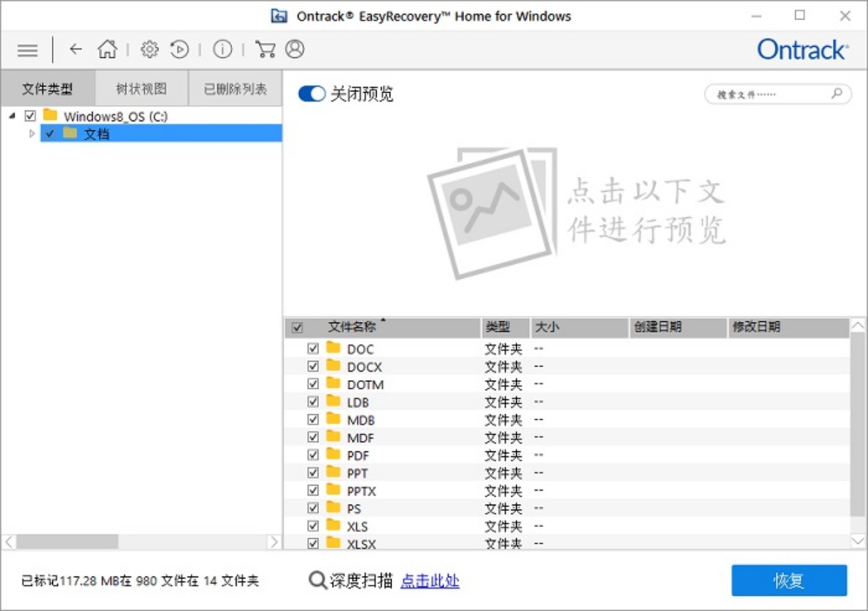Open the user account icon

(x=295, y=49)
